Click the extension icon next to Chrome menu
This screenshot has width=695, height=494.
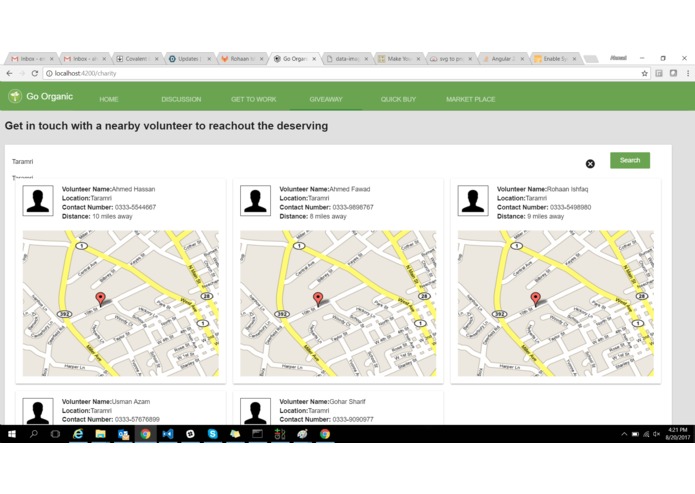[x=673, y=73]
